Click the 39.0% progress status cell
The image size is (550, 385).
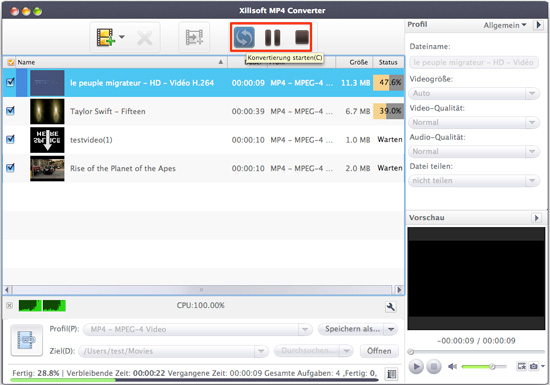point(388,111)
